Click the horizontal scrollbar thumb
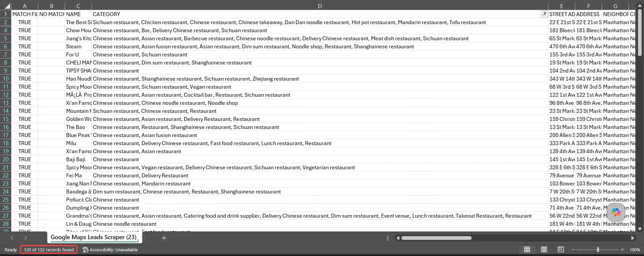The image size is (644, 256). click(436, 238)
